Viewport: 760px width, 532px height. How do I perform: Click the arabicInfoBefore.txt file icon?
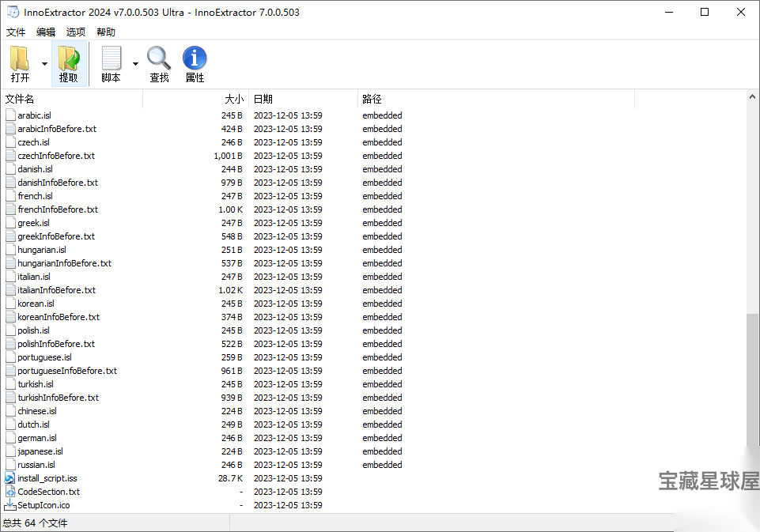coord(10,129)
